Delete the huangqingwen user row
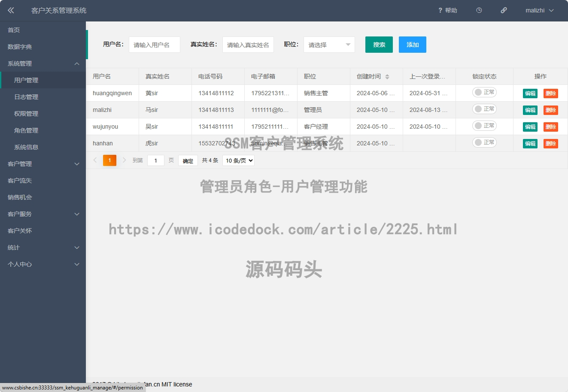Image resolution: width=568 pixels, height=392 pixels. point(551,93)
